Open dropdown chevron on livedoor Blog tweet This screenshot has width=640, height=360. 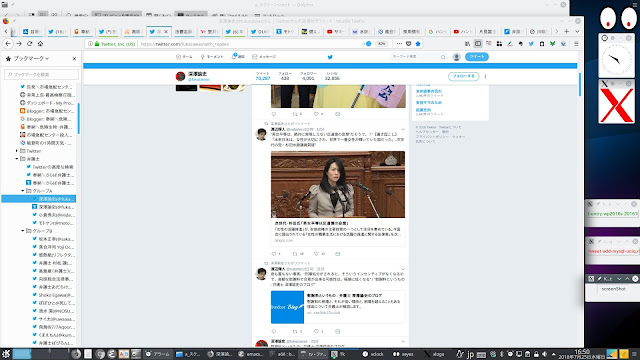[x=403, y=269]
